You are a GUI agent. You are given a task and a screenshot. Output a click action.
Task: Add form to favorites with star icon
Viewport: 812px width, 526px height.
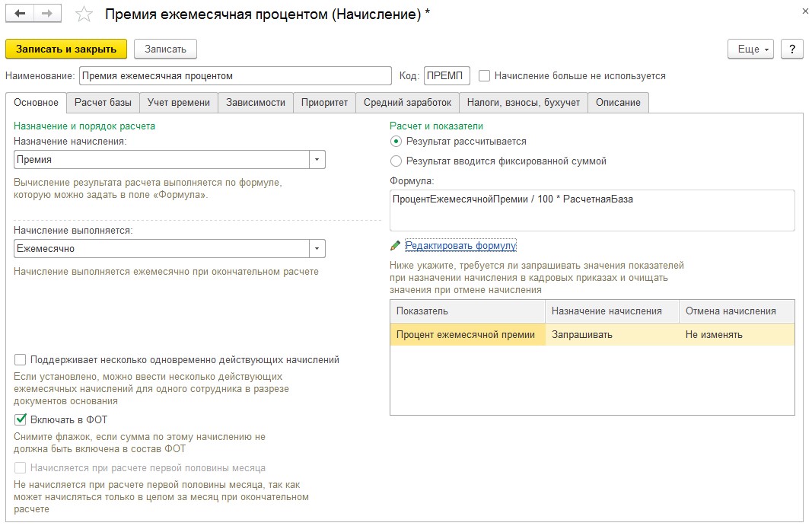point(84,14)
